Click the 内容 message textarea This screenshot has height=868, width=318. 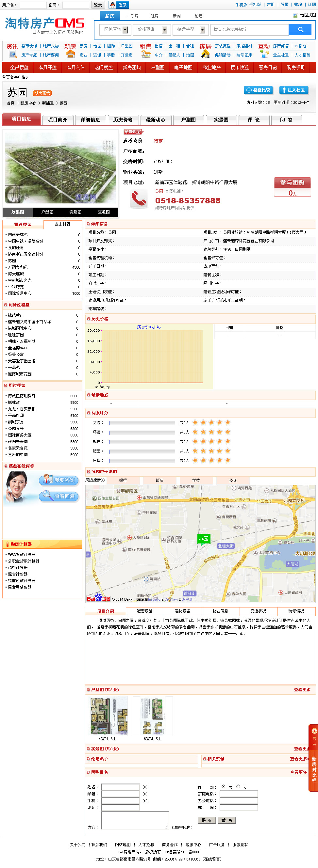coord(135,820)
